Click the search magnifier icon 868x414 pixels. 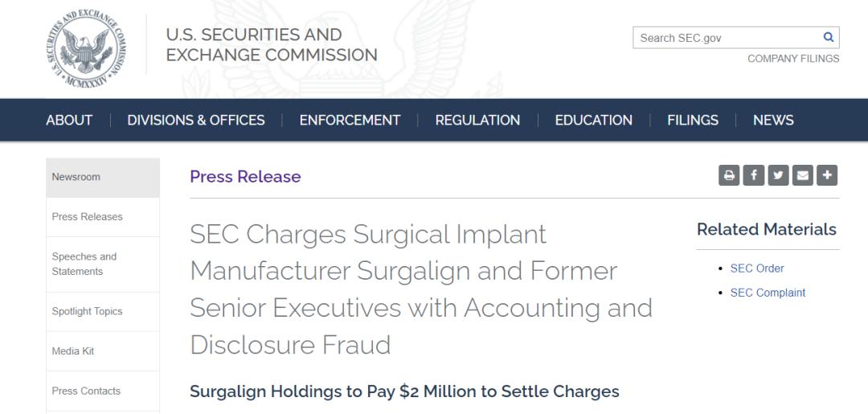point(829,38)
